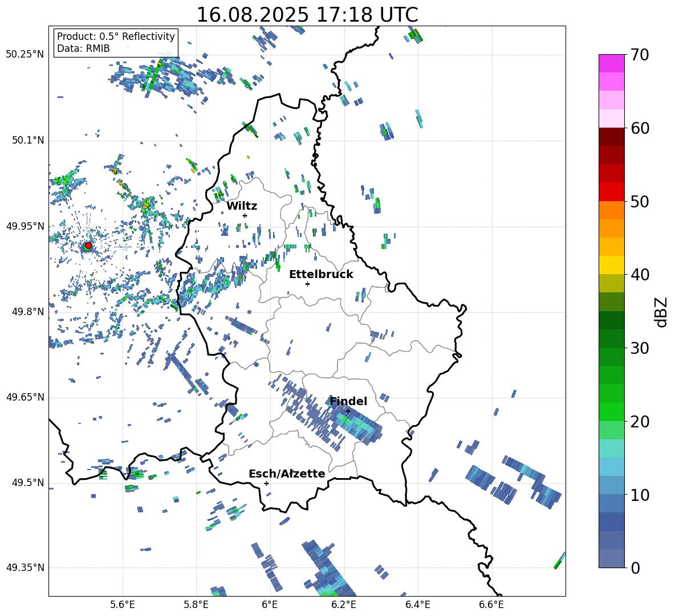675x616 pixels.
Task: Click the 49.95°N latitude label
Action: coord(25,226)
